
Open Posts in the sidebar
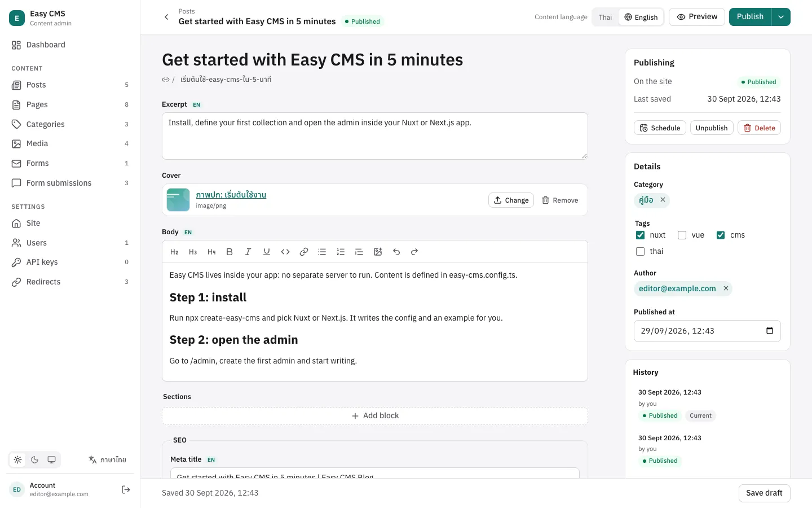click(70, 85)
